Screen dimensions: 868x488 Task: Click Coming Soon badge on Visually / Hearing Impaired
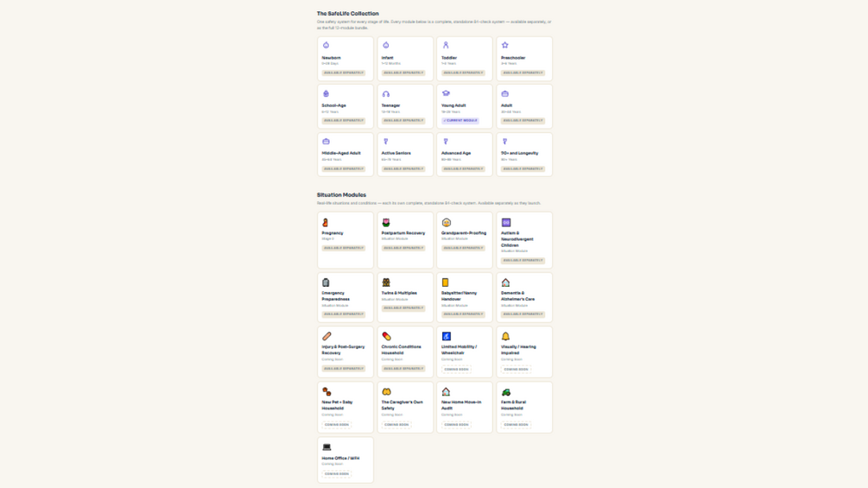point(516,369)
